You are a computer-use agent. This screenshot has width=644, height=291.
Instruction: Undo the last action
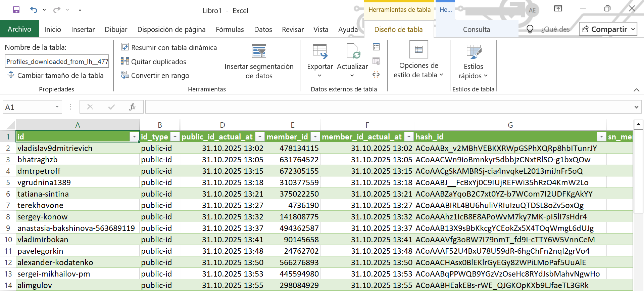(34, 10)
